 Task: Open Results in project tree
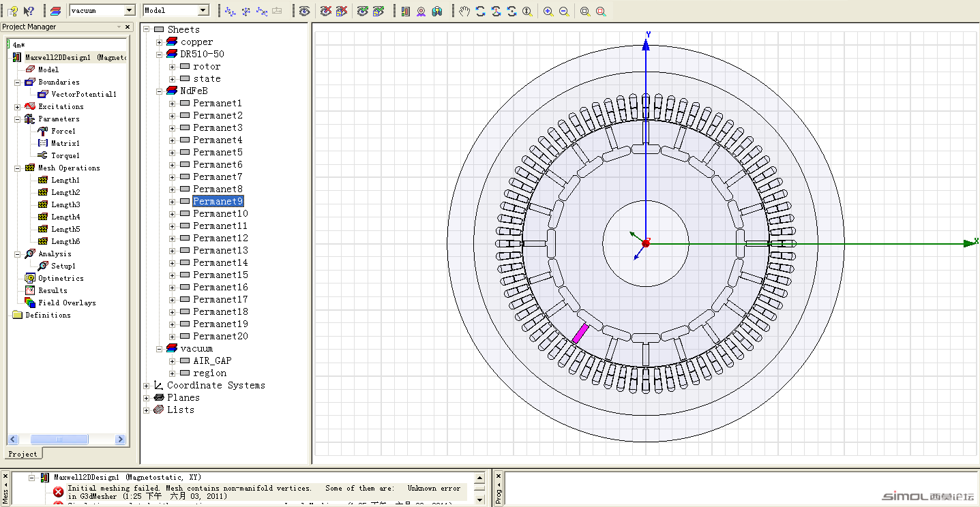pos(53,290)
